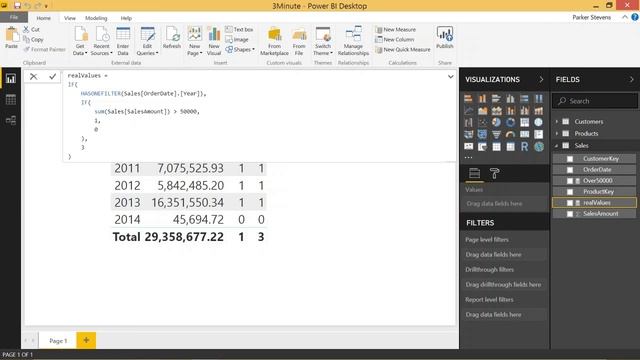Select the Stacked column chart visualization
Screen dimensions: 640x360
[482, 98]
